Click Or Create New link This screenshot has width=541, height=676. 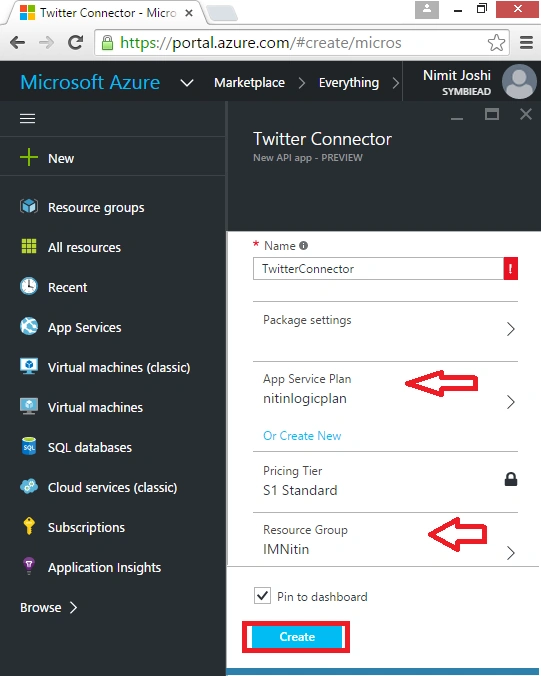[302, 435]
